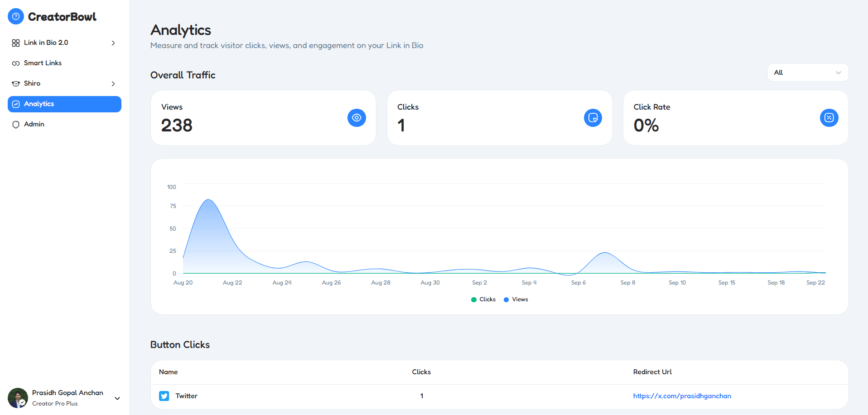Select the Link in Bio 2.0 grid icon

(x=15, y=43)
